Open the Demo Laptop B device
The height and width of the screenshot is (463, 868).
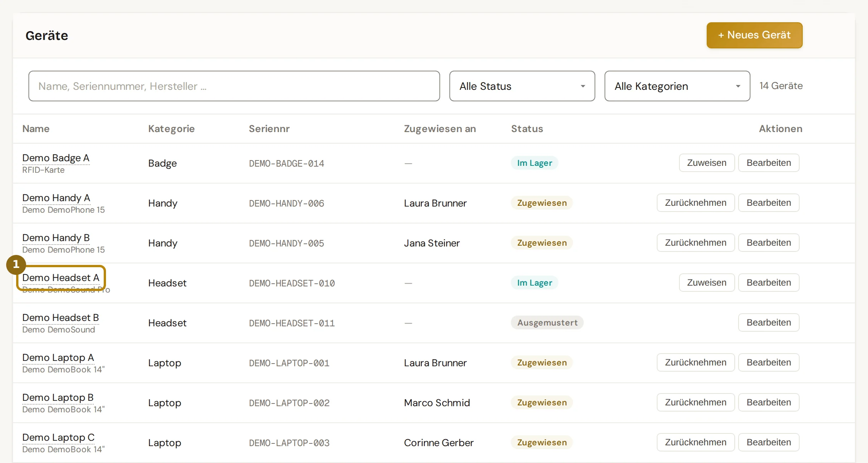coord(58,397)
